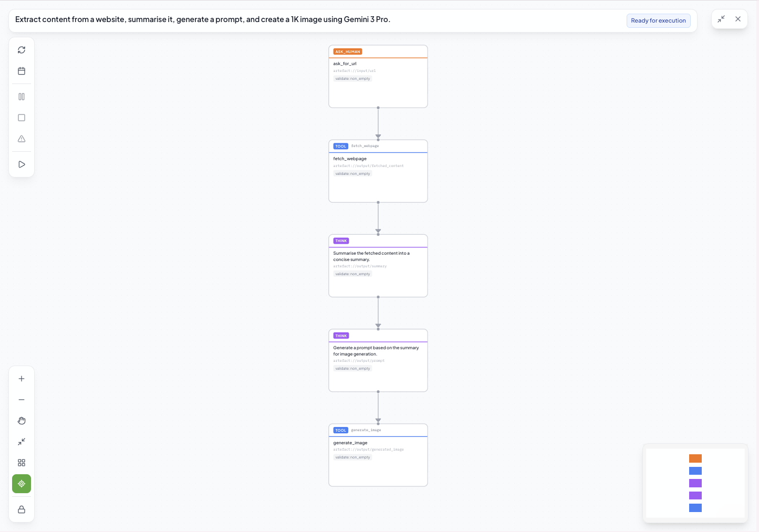
Task: Open the warning triangle icon
Action: coord(22,139)
